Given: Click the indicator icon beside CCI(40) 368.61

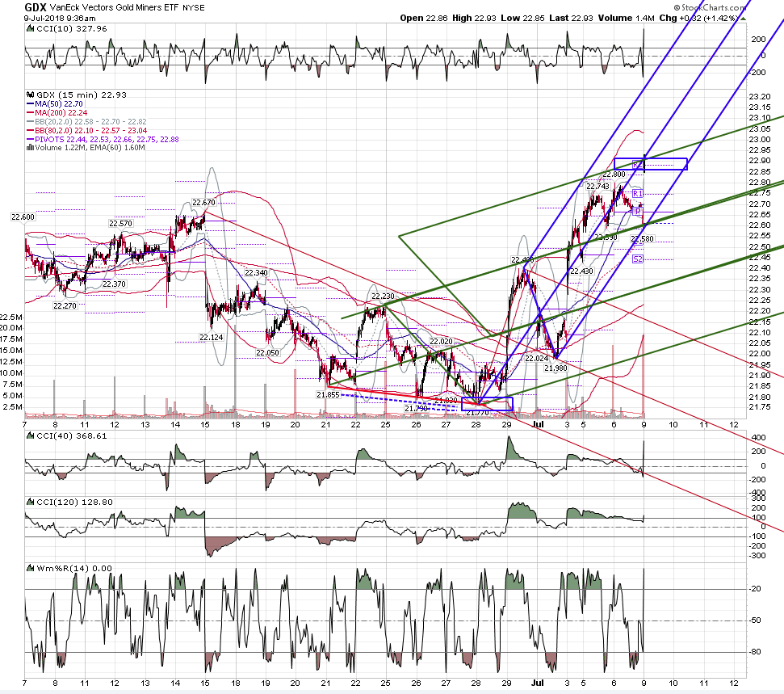Looking at the screenshot, I should pyautogui.click(x=30, y=435).
